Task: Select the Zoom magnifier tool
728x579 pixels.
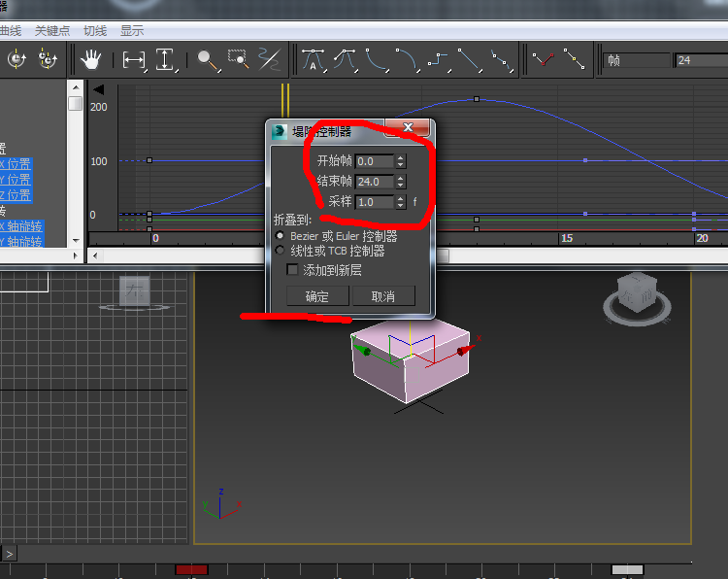Action: (207, 60)
